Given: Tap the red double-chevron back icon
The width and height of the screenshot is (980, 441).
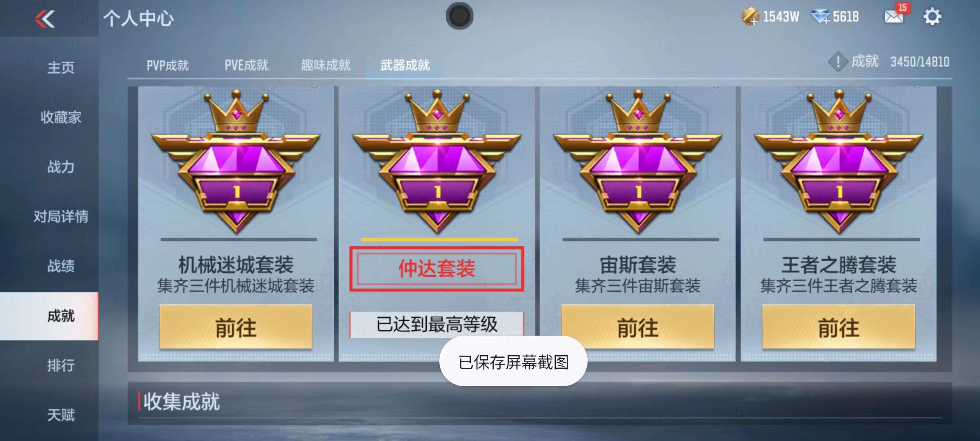Looking at the screenshot, I should (45, 19).
